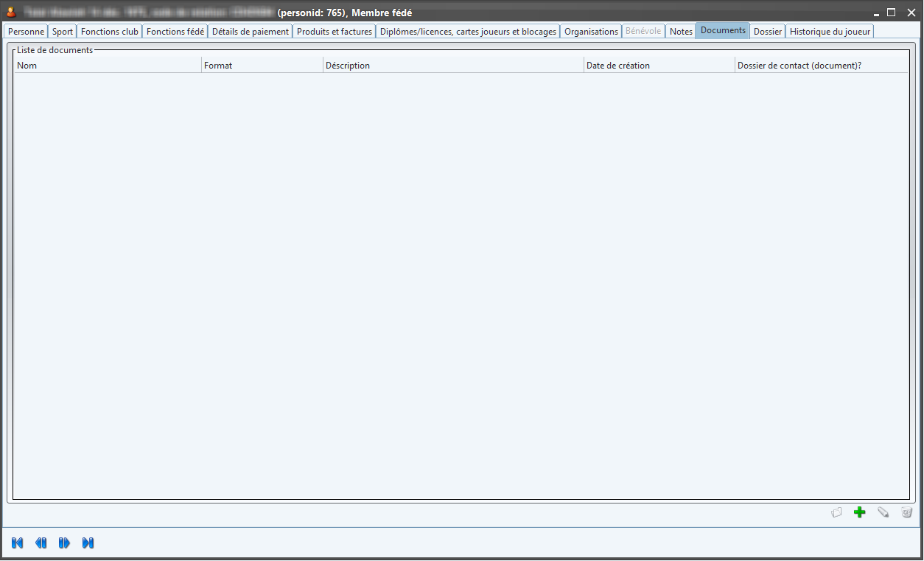Switch to Détails de paiement tab
The width and height of the screenshot is (924, 561).
coord(251,32)
